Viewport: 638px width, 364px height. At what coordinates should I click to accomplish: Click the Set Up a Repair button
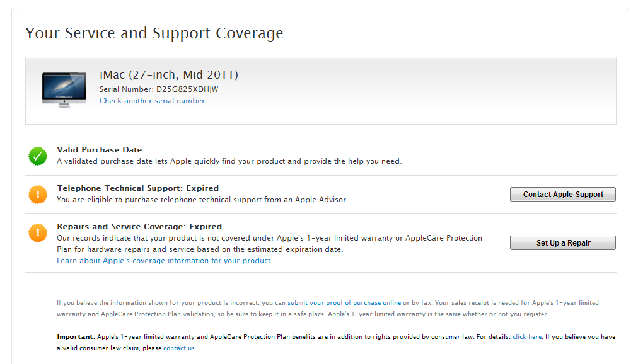click(x=563, y=242)
